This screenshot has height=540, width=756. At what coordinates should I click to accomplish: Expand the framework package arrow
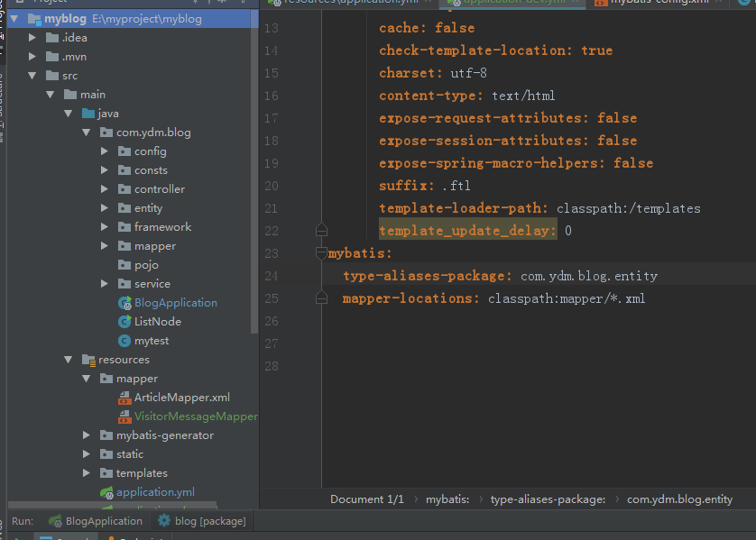tap(104, 227)
